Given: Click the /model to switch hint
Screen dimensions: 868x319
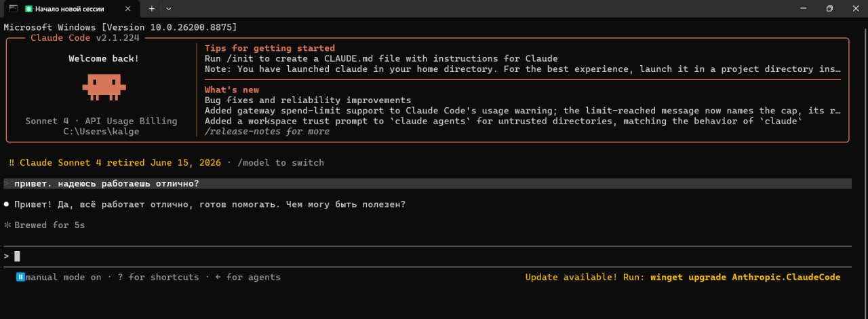Looking at the screenshot, I should point(280,163).
